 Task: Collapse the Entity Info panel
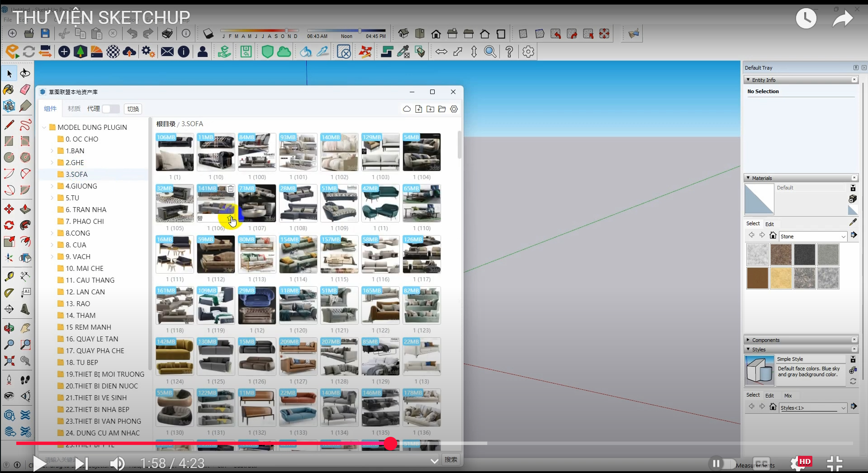coord(748,80)
